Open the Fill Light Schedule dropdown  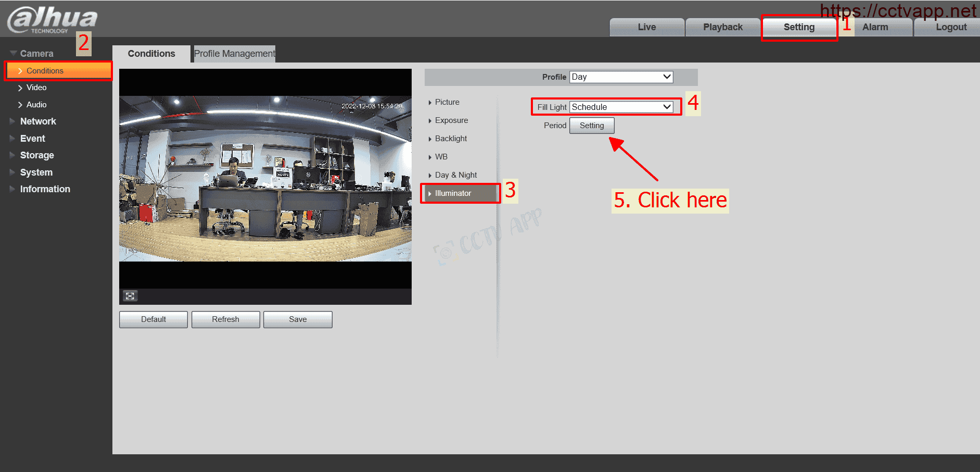click(x=621, y=107)
